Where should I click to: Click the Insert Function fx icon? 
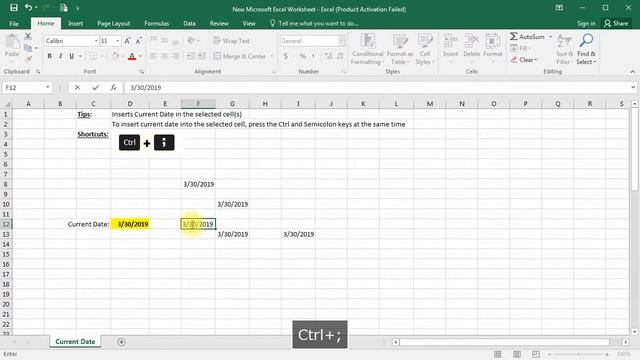coord(113,87)
